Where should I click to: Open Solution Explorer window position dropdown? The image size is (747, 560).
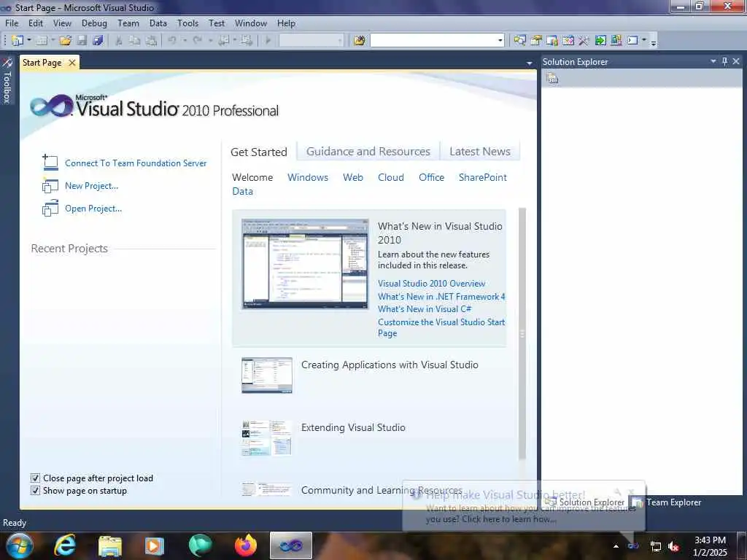(x=713, y=61)
